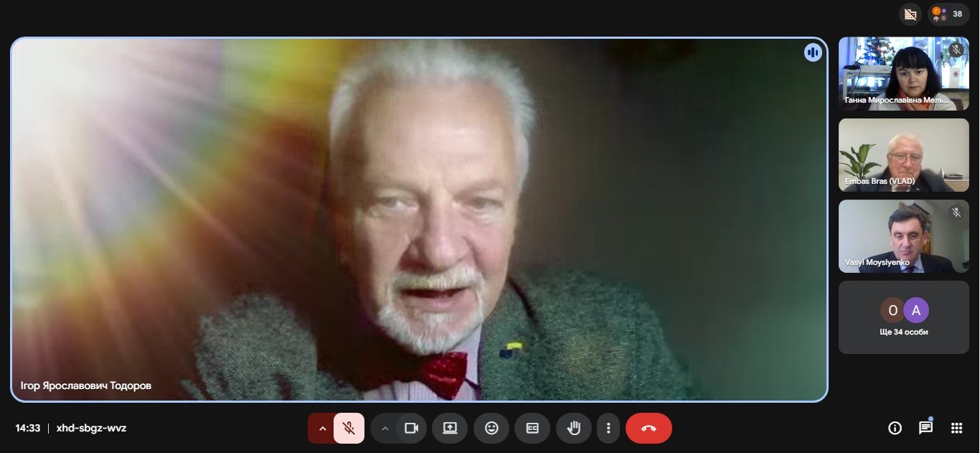Raise your hand in the meeting

coord(573,428)
